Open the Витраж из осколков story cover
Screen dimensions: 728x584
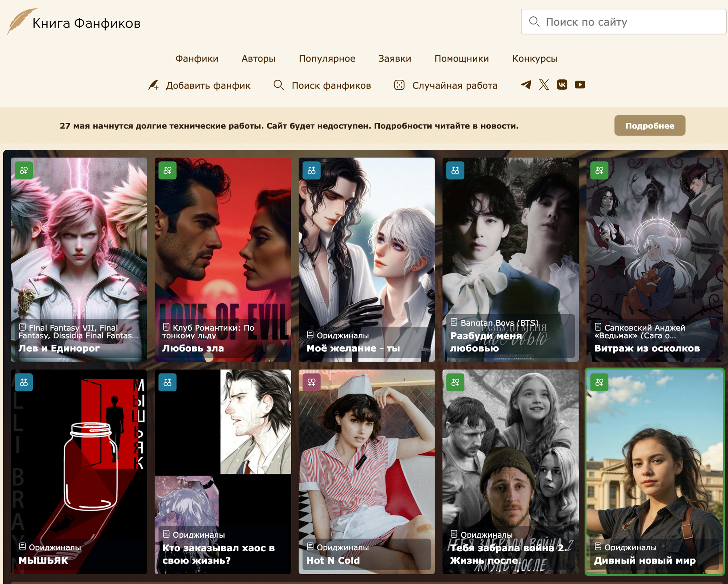pyautogui.click(x=654, y=255)
